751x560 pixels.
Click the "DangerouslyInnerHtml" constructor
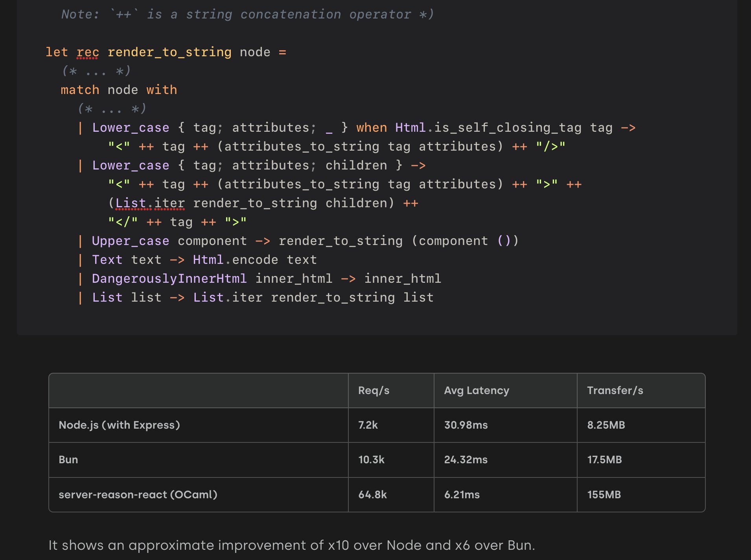pyautogui.click(x=169, y=278)
